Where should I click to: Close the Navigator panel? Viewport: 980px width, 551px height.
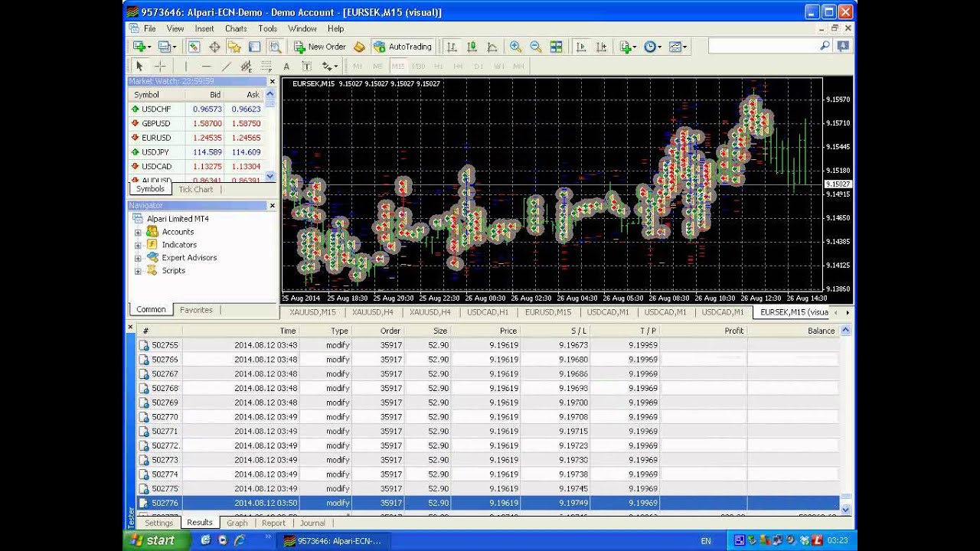pos(272,205)
